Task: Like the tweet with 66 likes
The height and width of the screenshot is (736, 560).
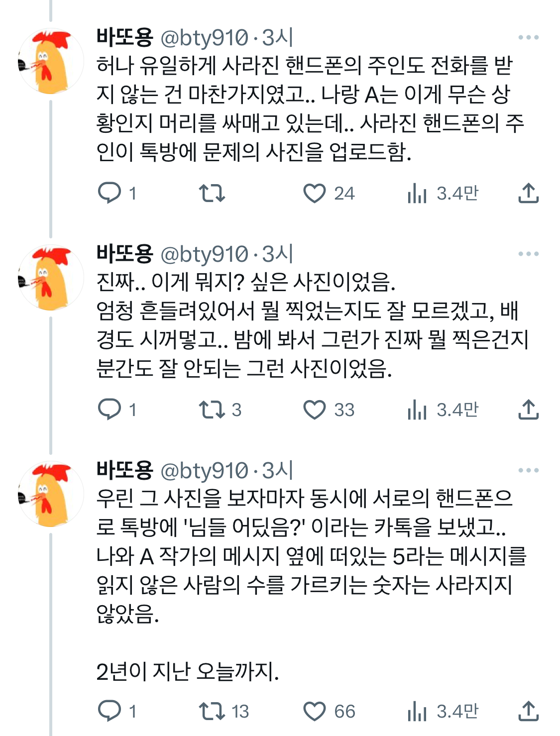Action: click(315, 711)
